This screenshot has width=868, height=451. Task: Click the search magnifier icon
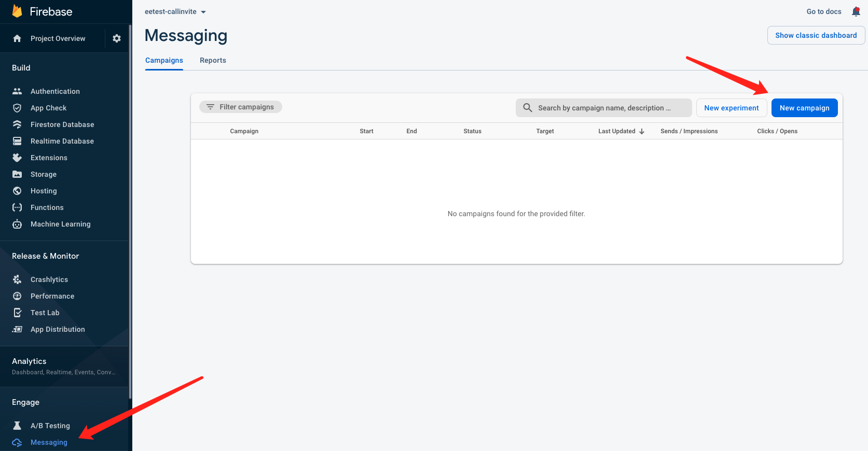[x=528, y=108]
